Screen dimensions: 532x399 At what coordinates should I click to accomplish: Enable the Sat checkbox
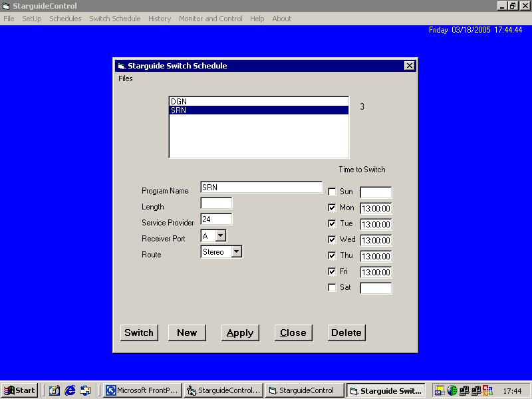coord(332,287)
